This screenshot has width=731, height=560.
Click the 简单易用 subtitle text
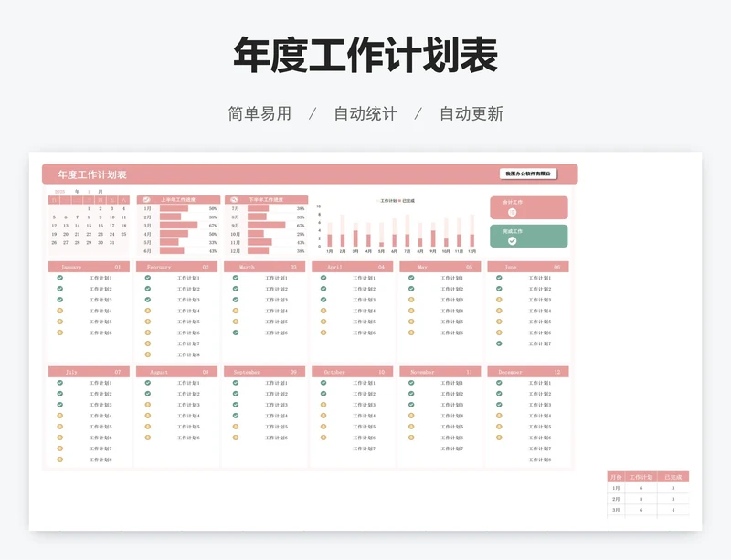pyautogui.click(x=260, y=113)
